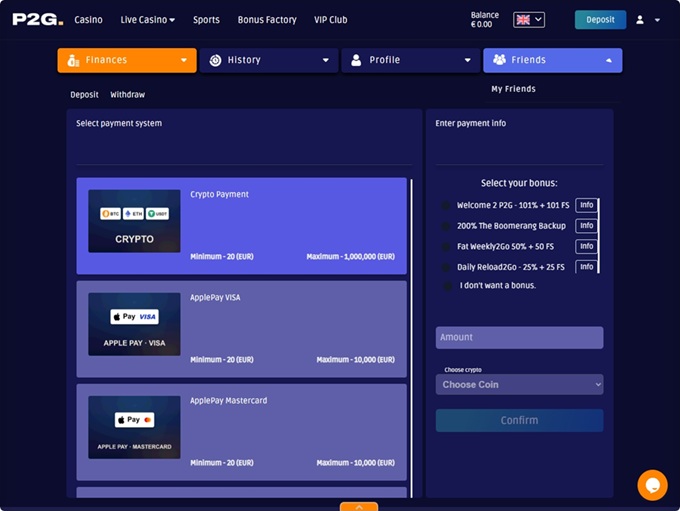The image size is (680, 511).
Task: Focus the Amount input field
Action: pyautogui.click(x=520, y=337)
